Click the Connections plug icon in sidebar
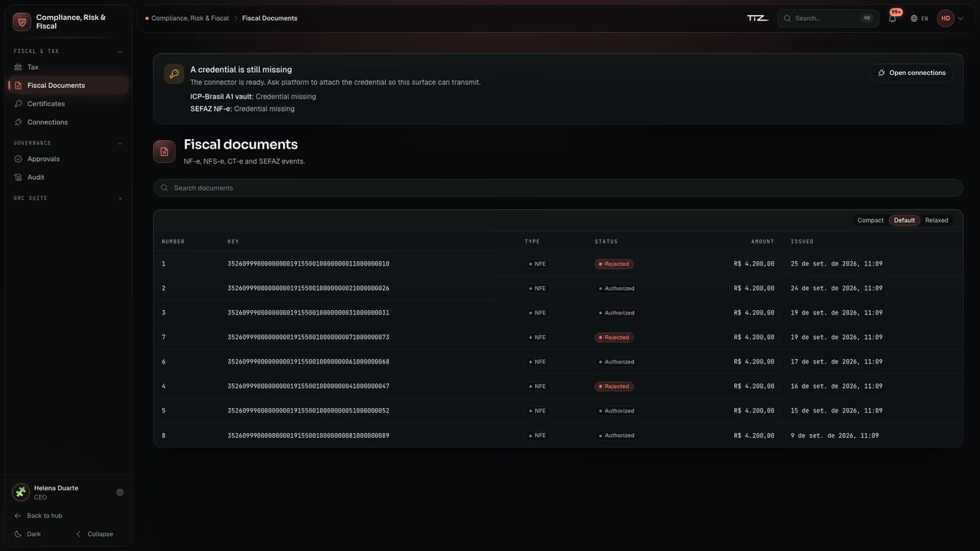The height and width of the screenshot is (551, 980). click(x=18, y=122)
